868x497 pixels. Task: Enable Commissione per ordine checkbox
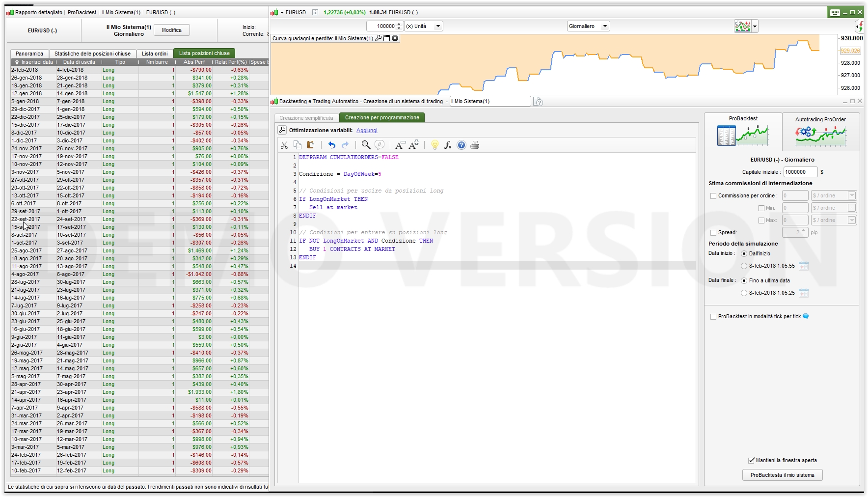click(x=713, y=196)
